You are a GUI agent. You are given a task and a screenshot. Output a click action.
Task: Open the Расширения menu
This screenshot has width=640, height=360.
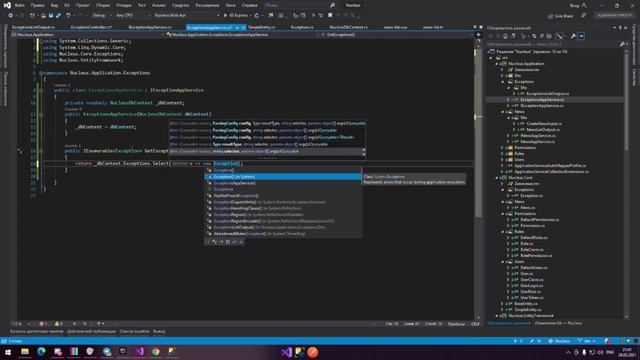coord(207,5)
